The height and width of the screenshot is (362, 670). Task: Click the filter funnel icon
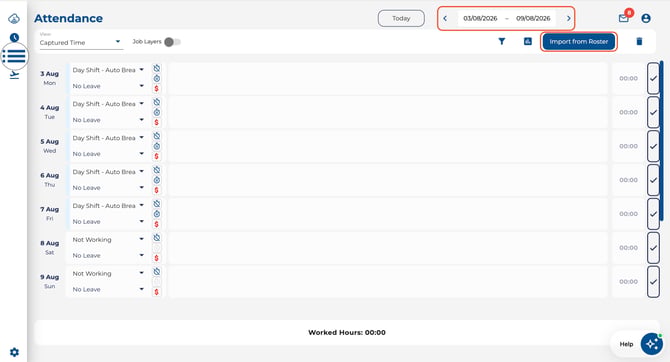tap(502, 41)
